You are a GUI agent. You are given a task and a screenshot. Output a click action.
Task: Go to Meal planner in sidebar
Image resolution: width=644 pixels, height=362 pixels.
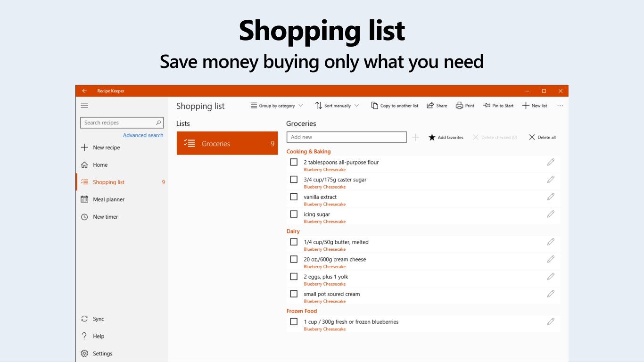pos(108,199)
